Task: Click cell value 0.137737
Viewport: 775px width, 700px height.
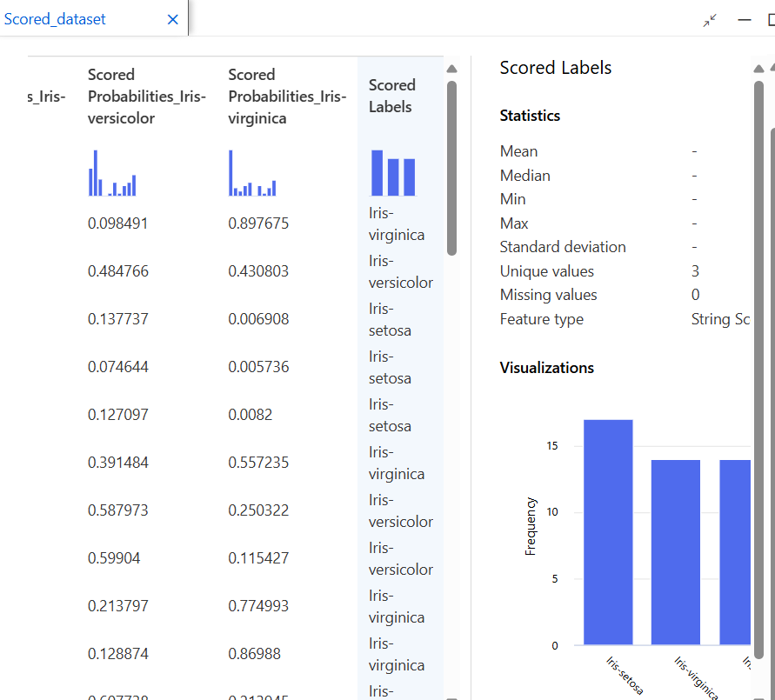Action: (117, 319)
